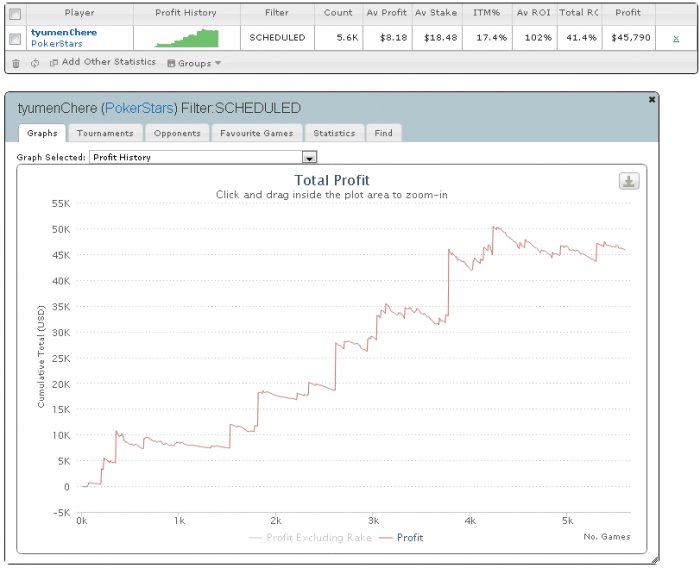Remove tyumenChere row with x link
The height and width of the screenshot is (574, 700).
[676, 38]
